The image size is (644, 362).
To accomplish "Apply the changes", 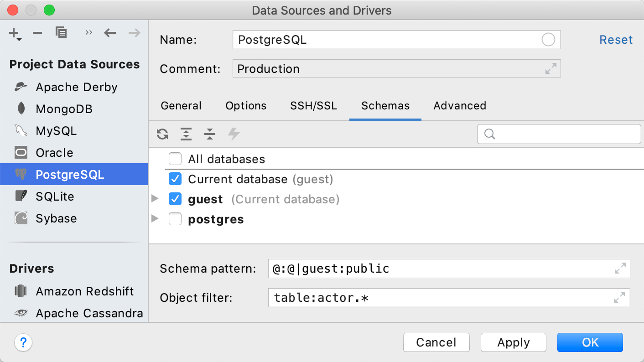I will click(513, 342).
